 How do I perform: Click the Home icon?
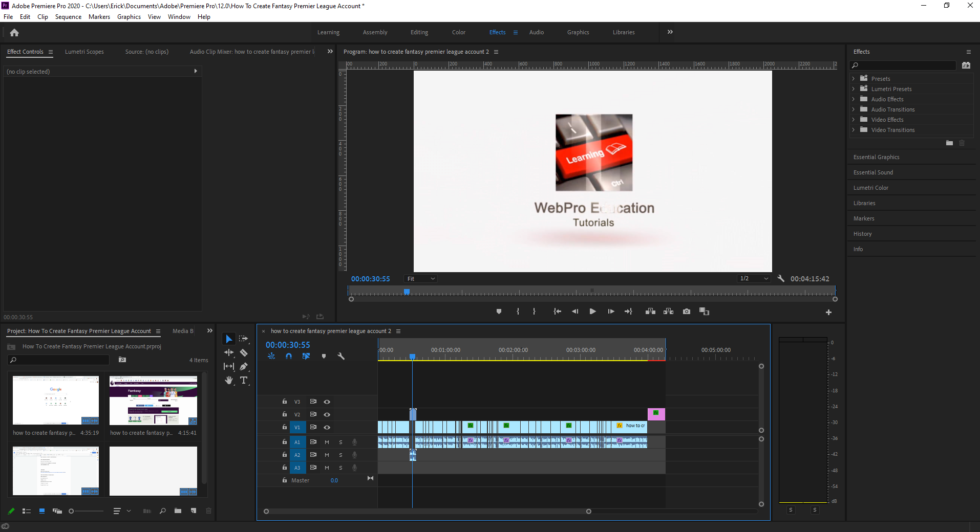click(14, 32)
